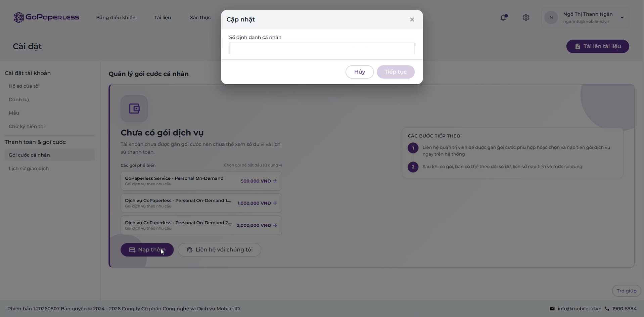Click the Hủy button
The image size is (644, 317).
360,72
